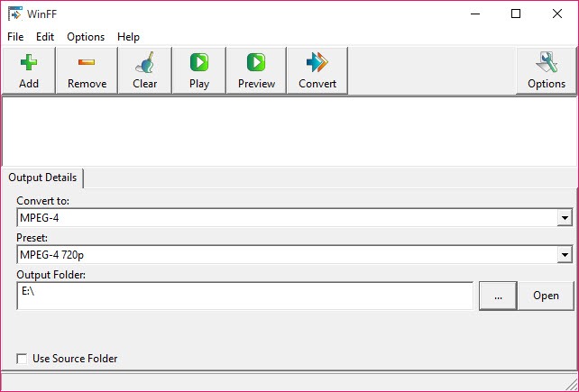This screenshot has width=579, height=392.
Task: Open the File menu
Action: click(x=15, y=37)
